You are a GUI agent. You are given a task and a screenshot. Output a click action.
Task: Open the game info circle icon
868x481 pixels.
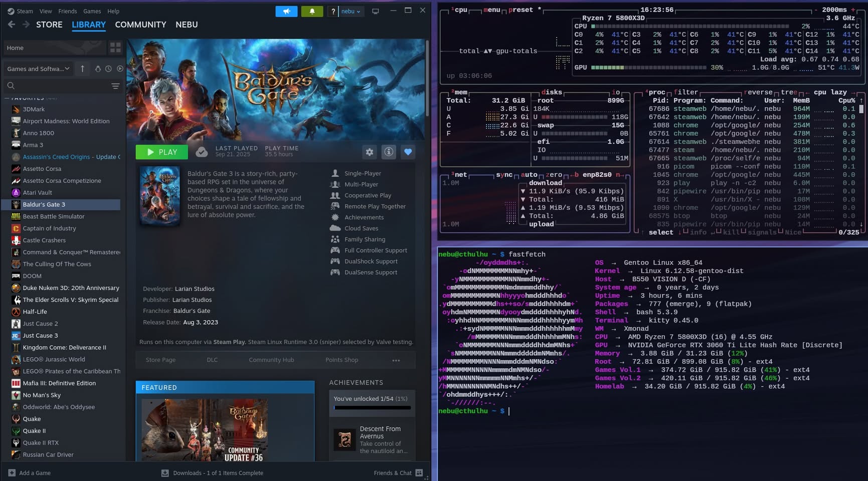coord(389,152)
